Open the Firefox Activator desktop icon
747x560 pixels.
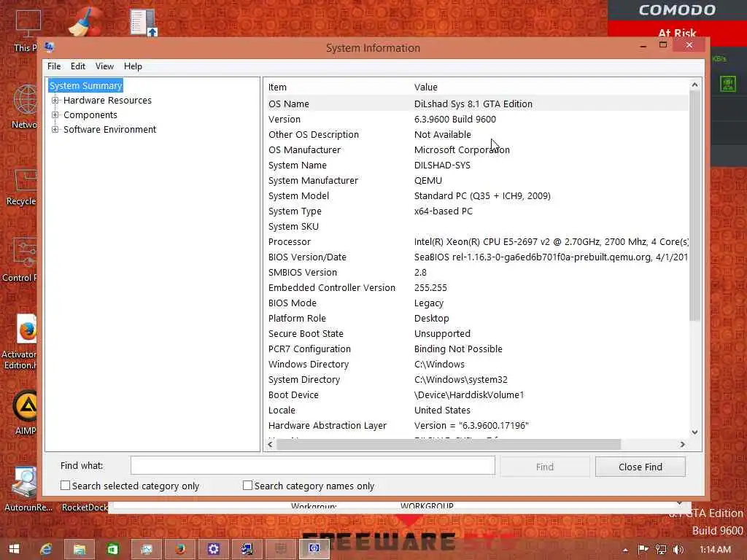(20, 342)
